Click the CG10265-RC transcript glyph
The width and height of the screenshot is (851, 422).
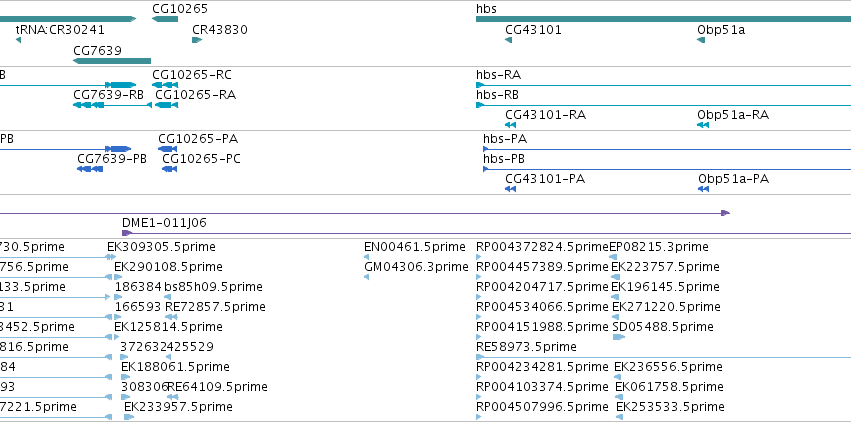coord(165,85)
